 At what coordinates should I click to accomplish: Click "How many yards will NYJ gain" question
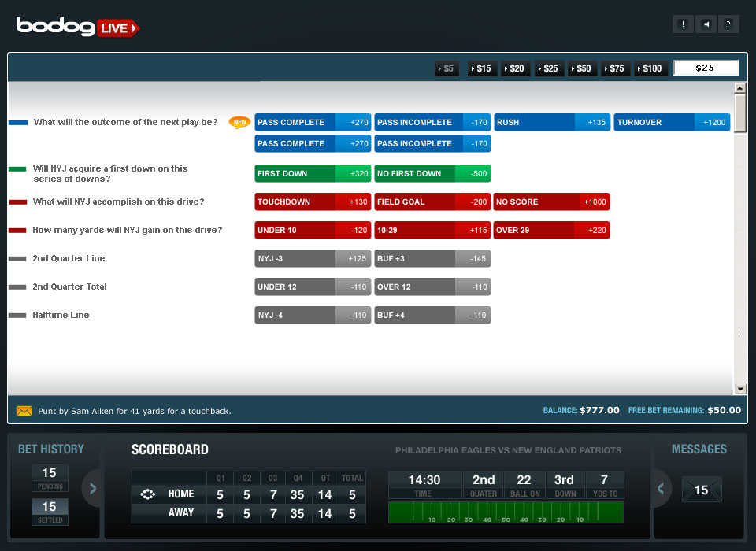(128, 231)
